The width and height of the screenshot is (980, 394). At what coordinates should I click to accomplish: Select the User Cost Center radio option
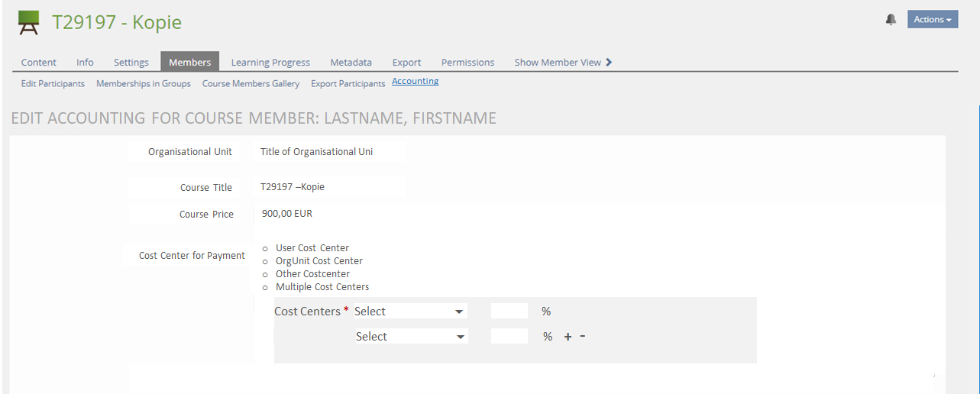265,248
